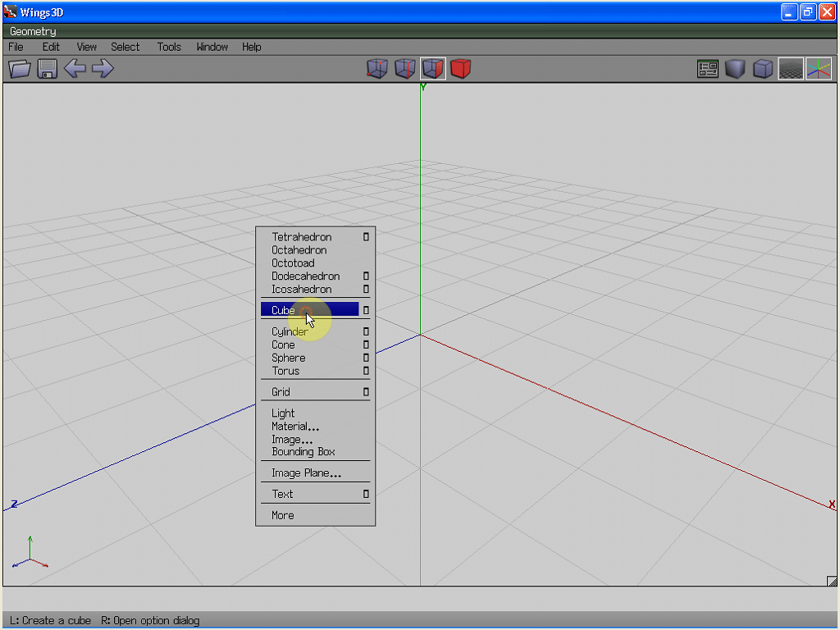The image size is (840, 630).
Task: Click Image Plane... menu entry
Action: 306,473
